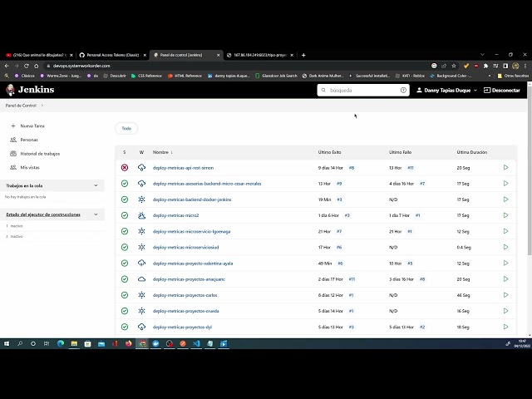Start build for deploy-metricas-proyectos-dyl
532x399 pixels.
pos(505,327)
